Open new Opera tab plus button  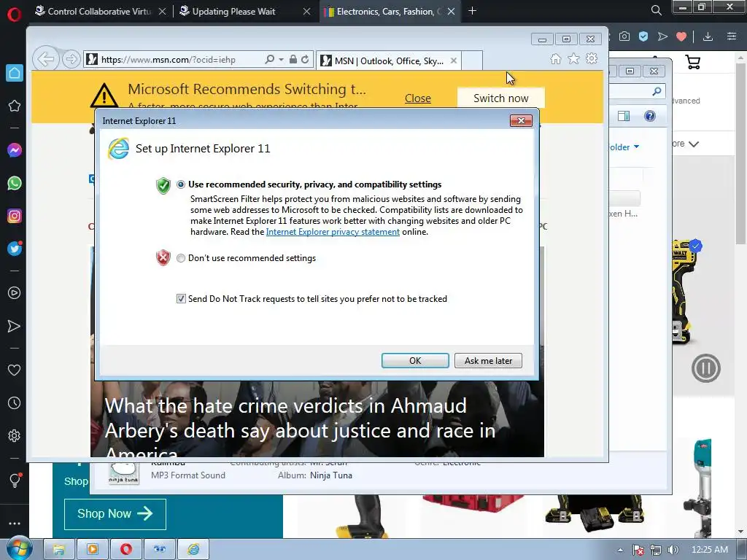pos(472,10)
